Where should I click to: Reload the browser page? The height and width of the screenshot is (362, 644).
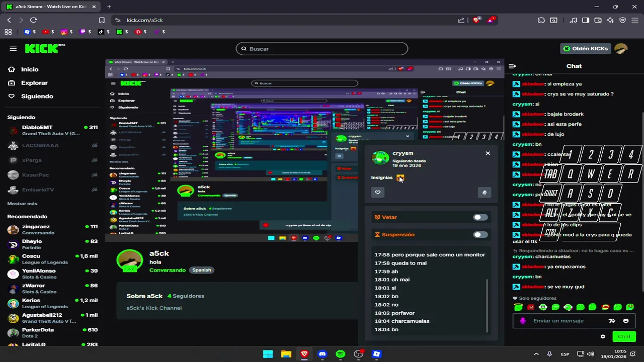point(33,20)
